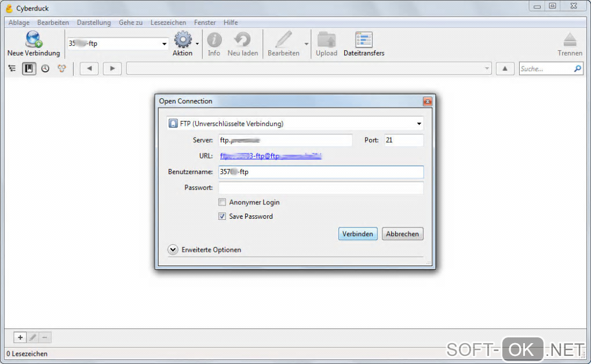Click the Neue Verbindung globe icon
This screenshot has height=364, width=591.
pos(34,39)
